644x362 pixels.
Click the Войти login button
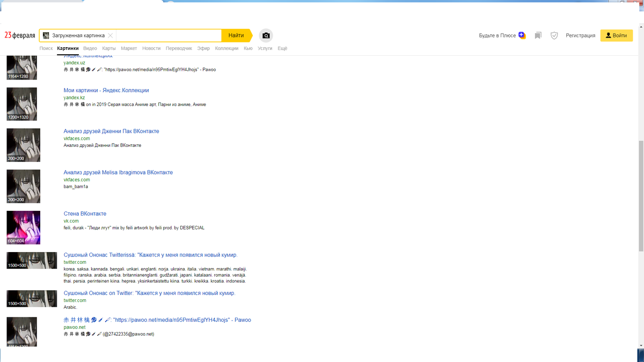coord(616,35)
